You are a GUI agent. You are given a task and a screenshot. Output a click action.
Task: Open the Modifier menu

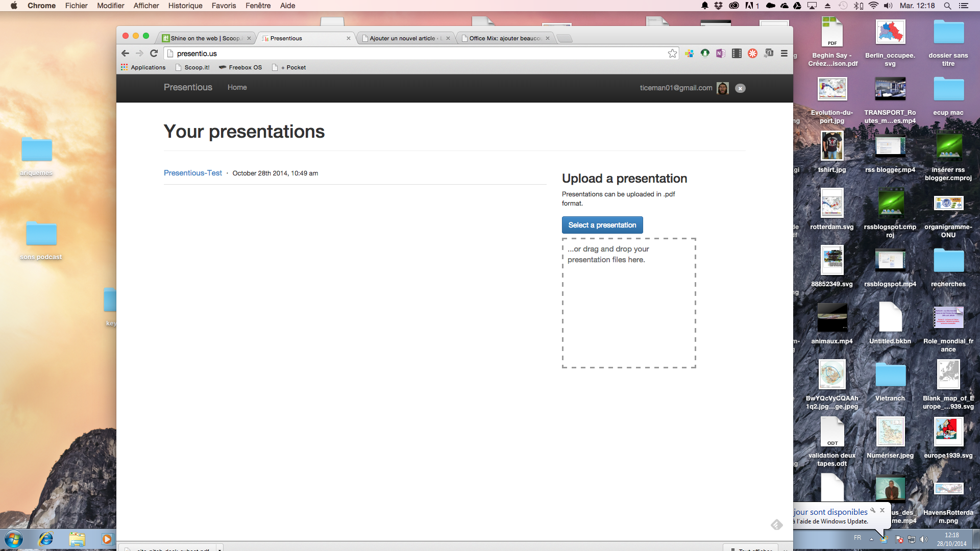click(111, 6)
